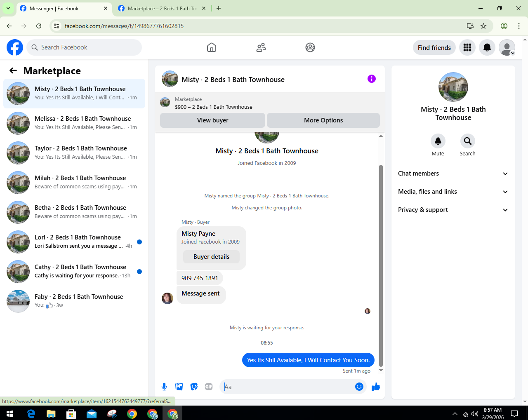Choose a sticker with the sticker icon

pyautogui.click(x=194, y=387)
